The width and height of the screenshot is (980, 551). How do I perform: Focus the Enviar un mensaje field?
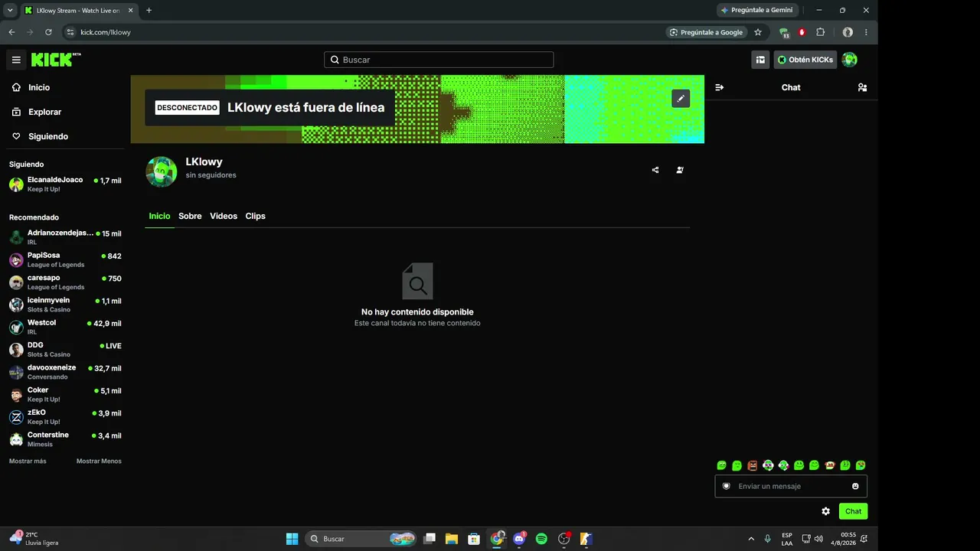(x=791, y=486)
